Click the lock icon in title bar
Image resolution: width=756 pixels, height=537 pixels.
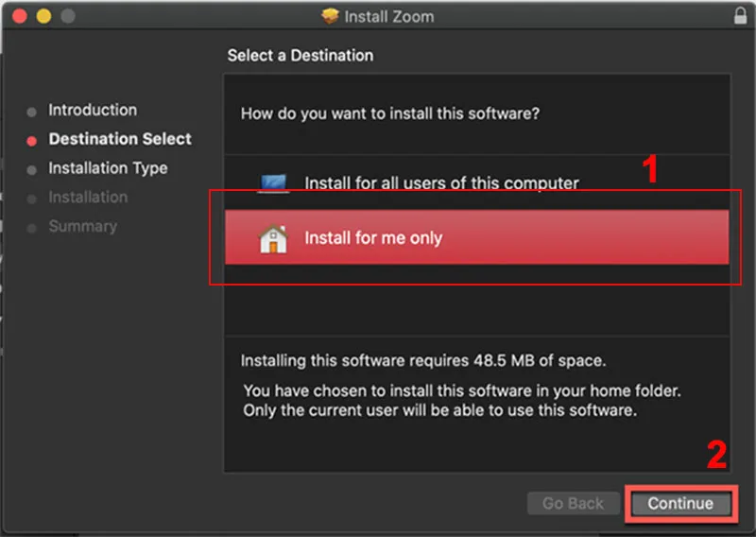point(740,15)
